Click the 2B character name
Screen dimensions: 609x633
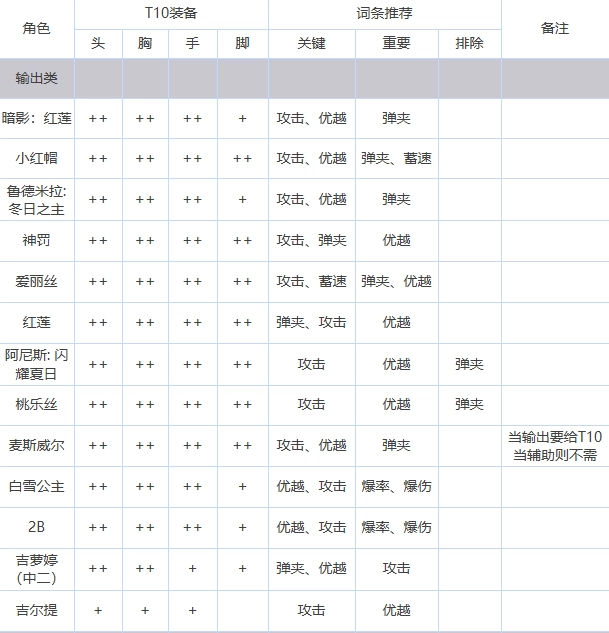36,527
